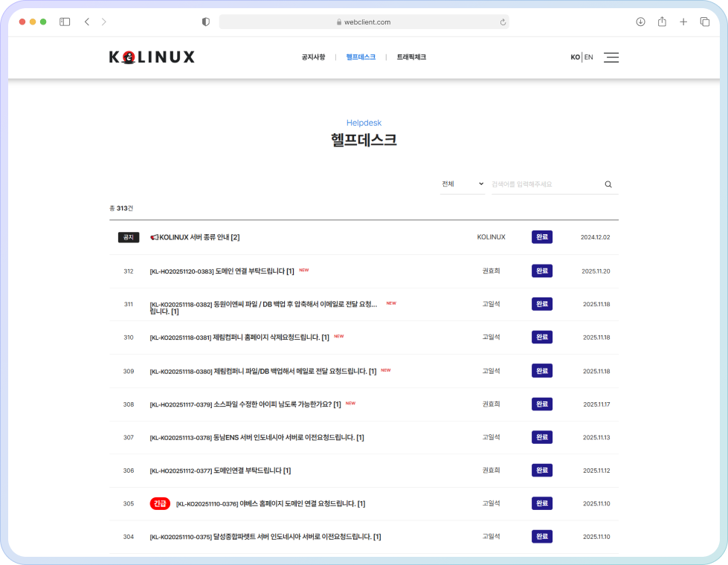Open ticket 312 도메인 연결 부탁드립니다

click(222, 271)
